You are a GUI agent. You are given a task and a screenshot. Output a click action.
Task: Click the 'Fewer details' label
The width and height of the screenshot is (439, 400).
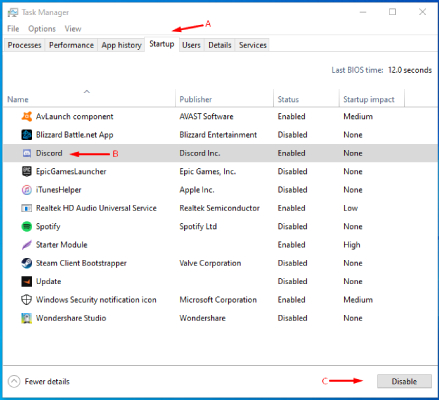coord(47,381)
